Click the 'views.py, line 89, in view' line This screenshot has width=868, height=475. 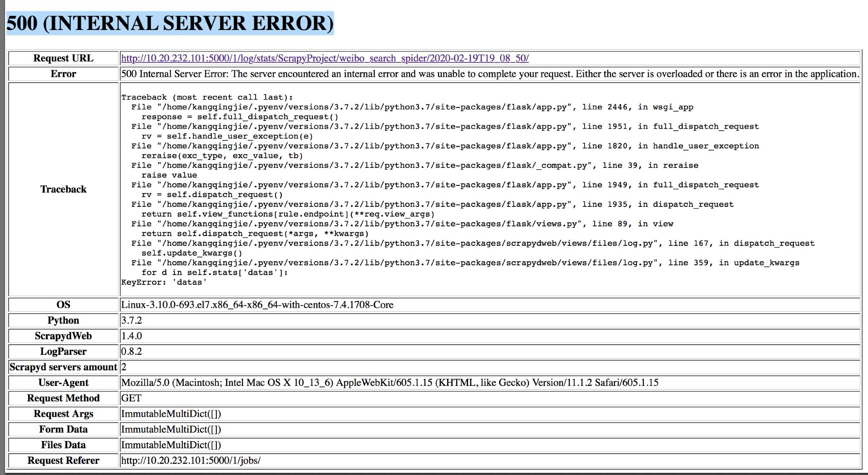tap(402, 224)
